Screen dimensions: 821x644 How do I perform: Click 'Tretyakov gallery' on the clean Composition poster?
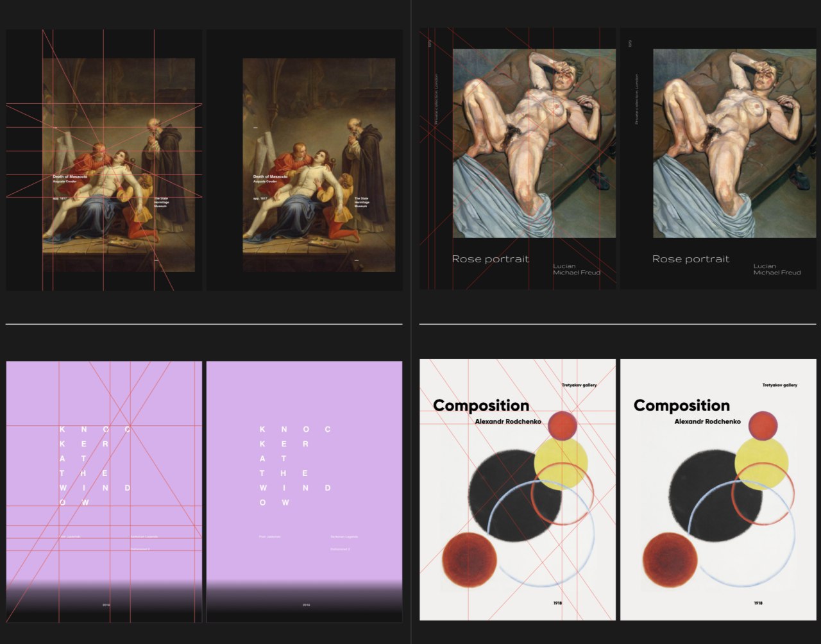(x=780, y=385)
